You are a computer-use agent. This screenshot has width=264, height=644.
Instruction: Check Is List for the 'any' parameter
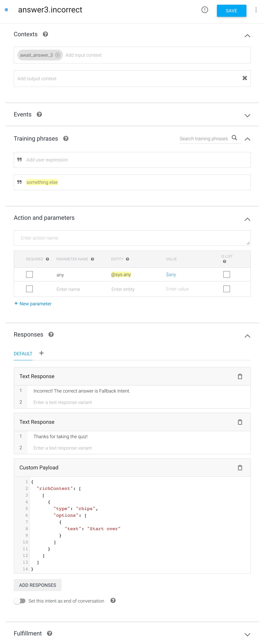(226, 274)
